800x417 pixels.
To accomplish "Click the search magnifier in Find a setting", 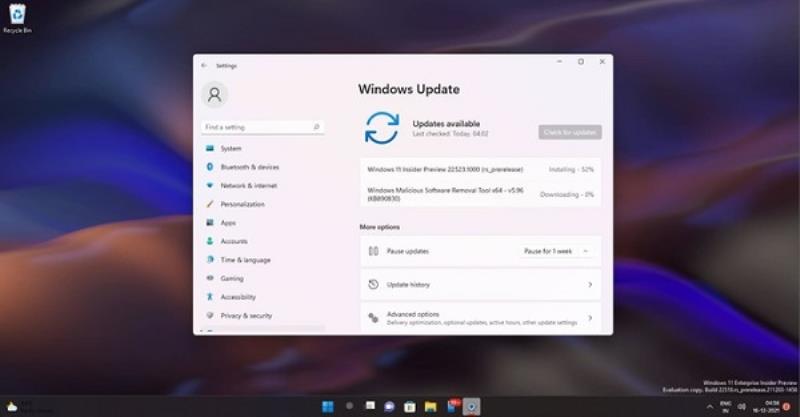I will point(316,127).
